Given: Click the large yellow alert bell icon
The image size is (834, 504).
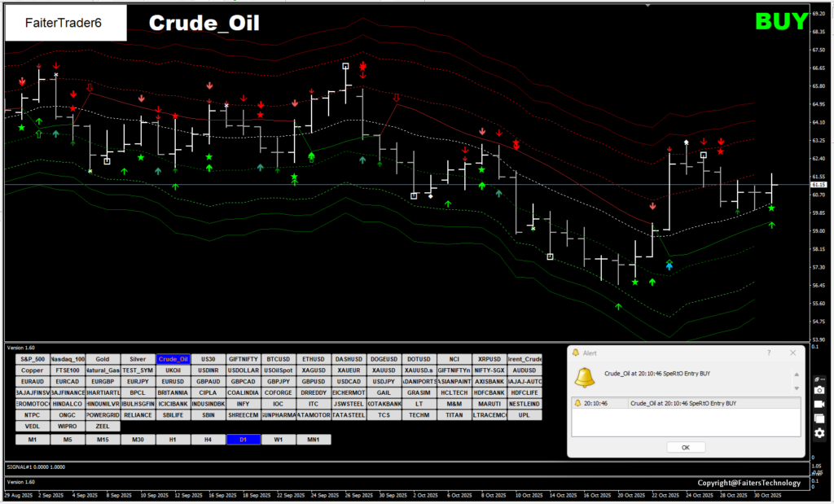Looking at the screenshot, I should [x=585, y=377].
